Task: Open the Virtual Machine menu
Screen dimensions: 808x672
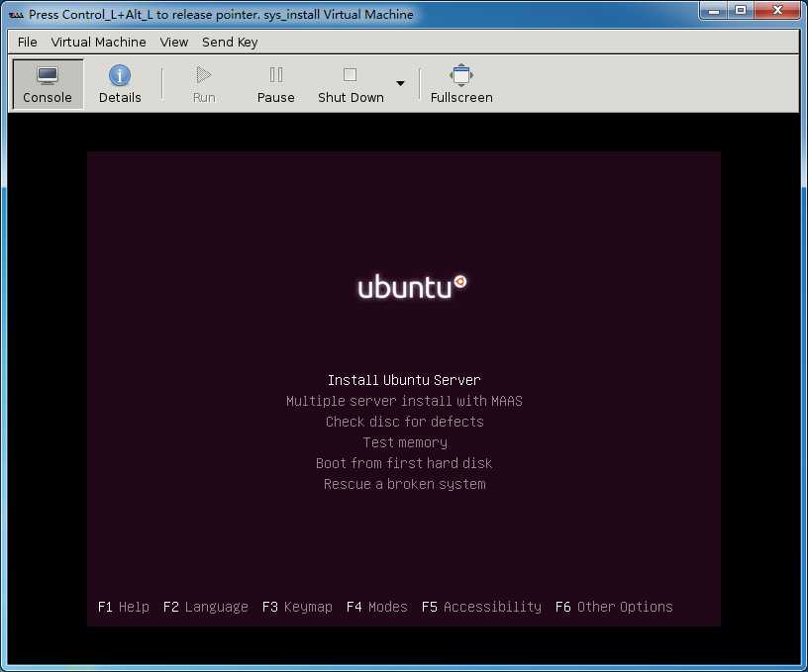Action: pos(98,43)
